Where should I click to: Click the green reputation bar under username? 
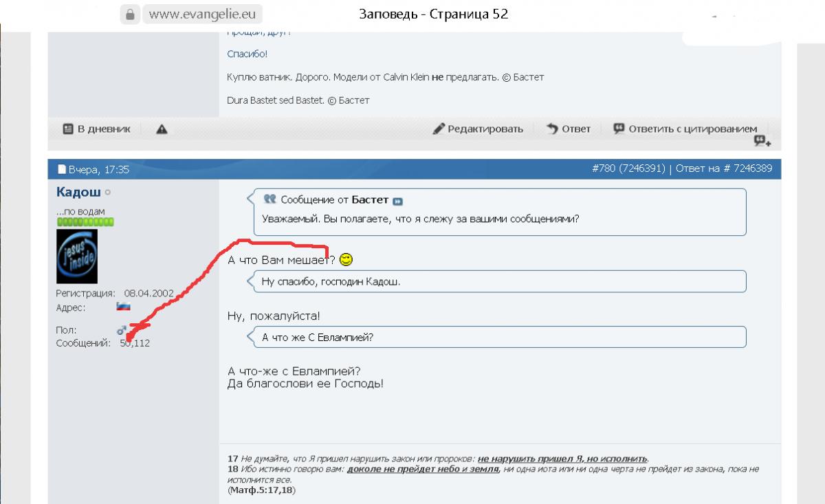pyautogui.click(x=85, y=222)
